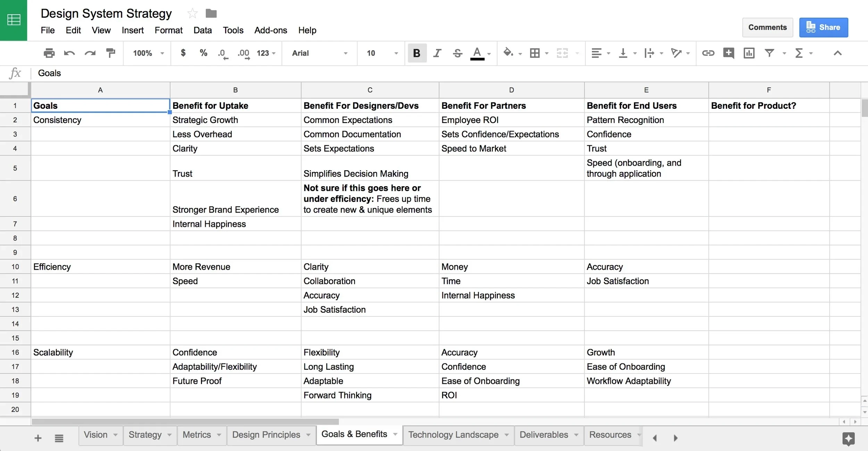Viewport: 868px width, 451px height.
Task: Click the Explore star icon bottom right
Action: (848, 438)
